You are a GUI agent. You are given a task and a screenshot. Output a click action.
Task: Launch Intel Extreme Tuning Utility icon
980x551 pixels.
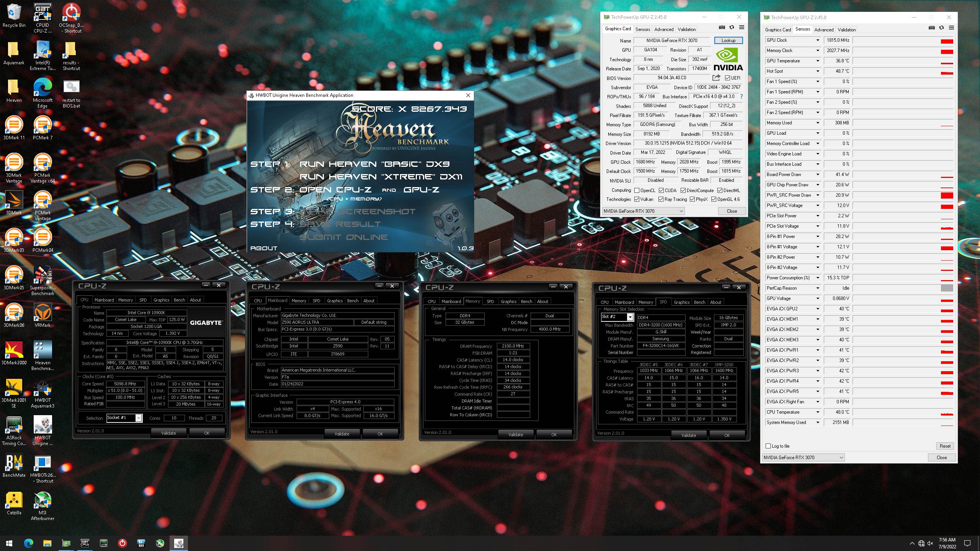pyautogui.click(x=42, y=55)
